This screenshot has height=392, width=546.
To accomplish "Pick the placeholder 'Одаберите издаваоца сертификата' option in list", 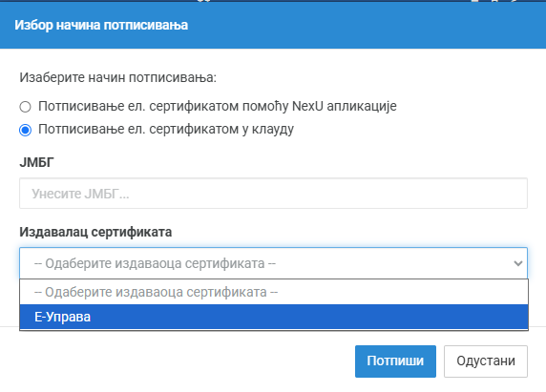I will click(x=274, y=292).
